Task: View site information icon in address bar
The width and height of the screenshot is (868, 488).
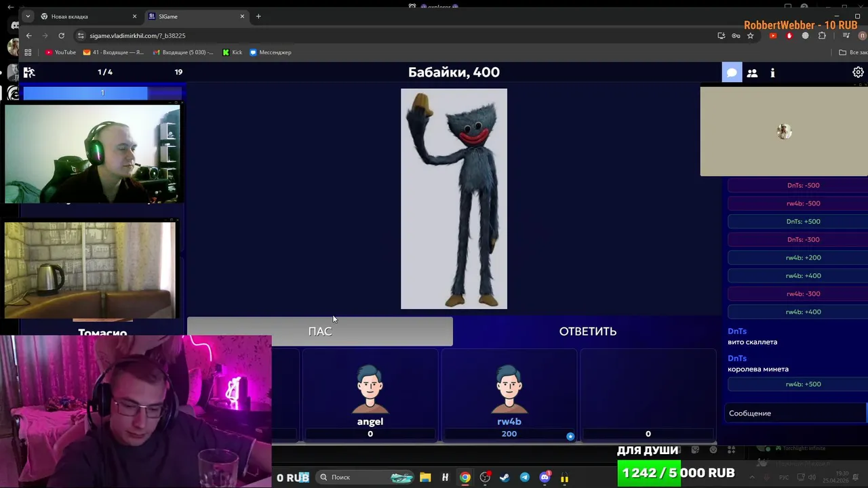Action: [81, 35]
